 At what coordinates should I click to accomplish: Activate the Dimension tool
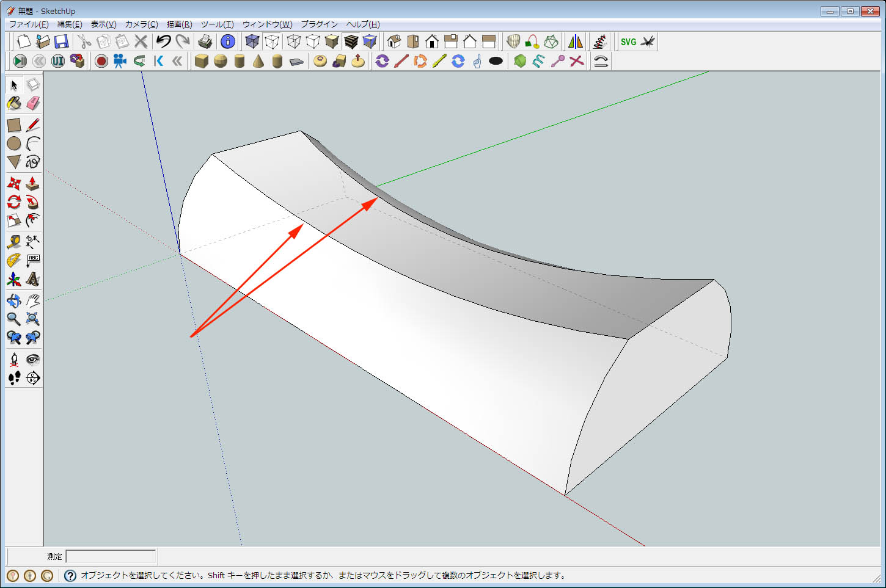pos(33,242)
